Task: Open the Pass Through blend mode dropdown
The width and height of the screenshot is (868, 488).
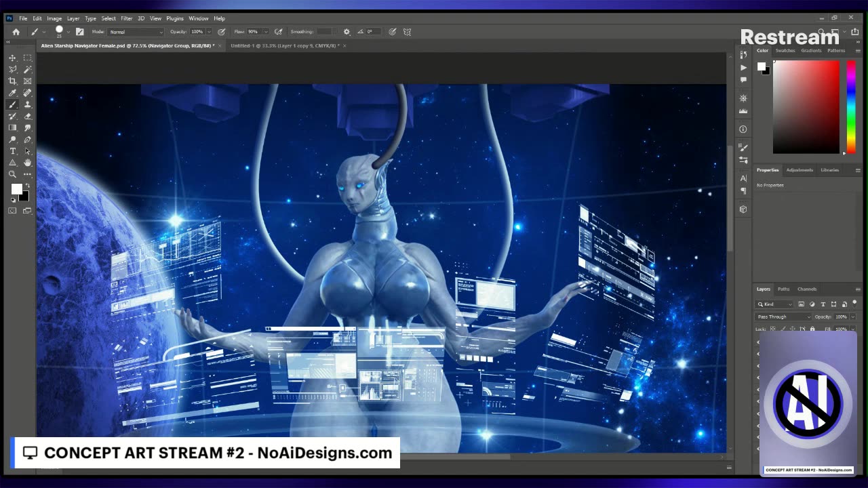Action: click(783, 317)
